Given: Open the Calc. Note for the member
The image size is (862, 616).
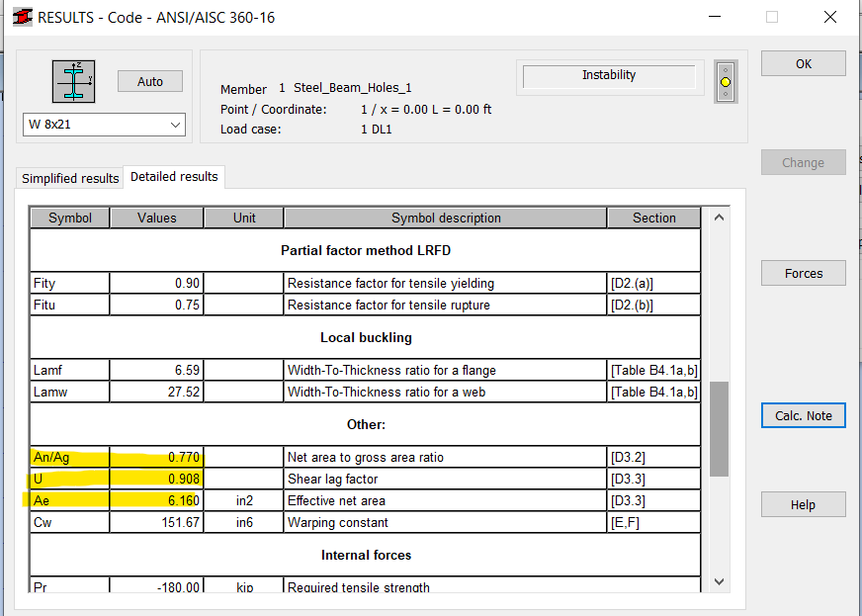Looking at the screenshot, I should point(803,415).
